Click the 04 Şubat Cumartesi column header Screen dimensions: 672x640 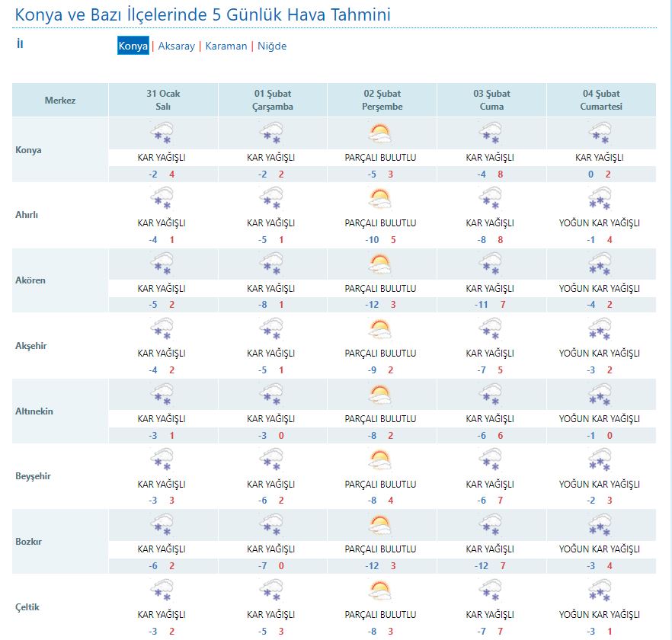pyautogui.click(x=600, y=100)
